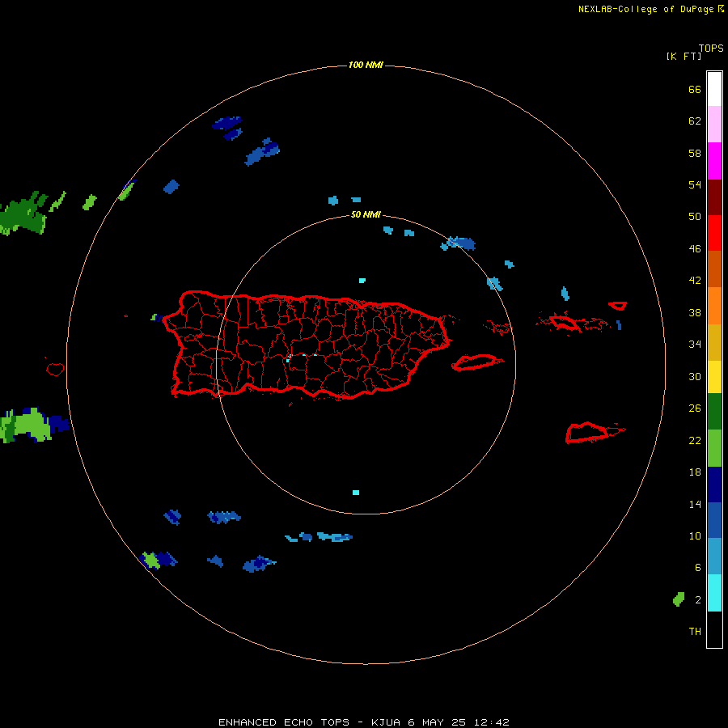Click the "66" legend value
728x728 pixels.
click(695, 89)
